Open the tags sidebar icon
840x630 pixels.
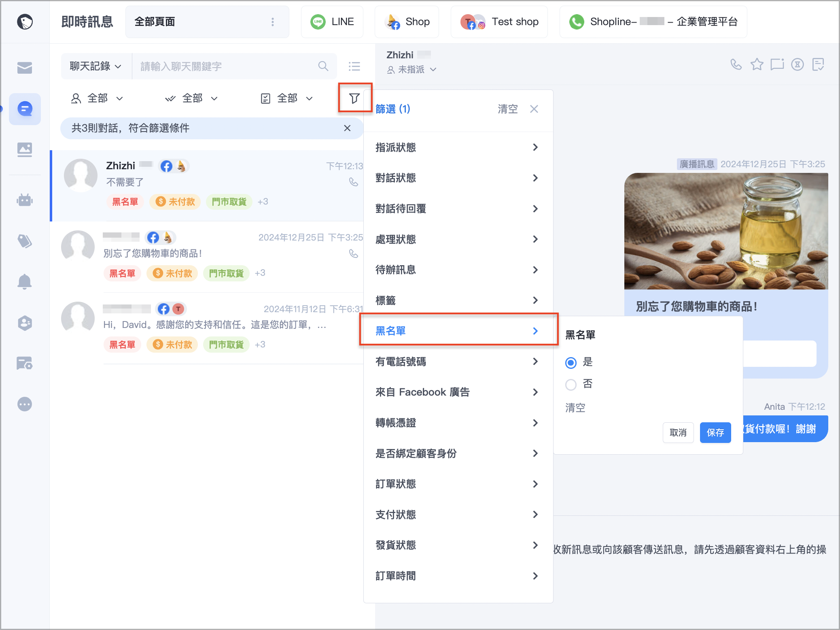point(25,241)
